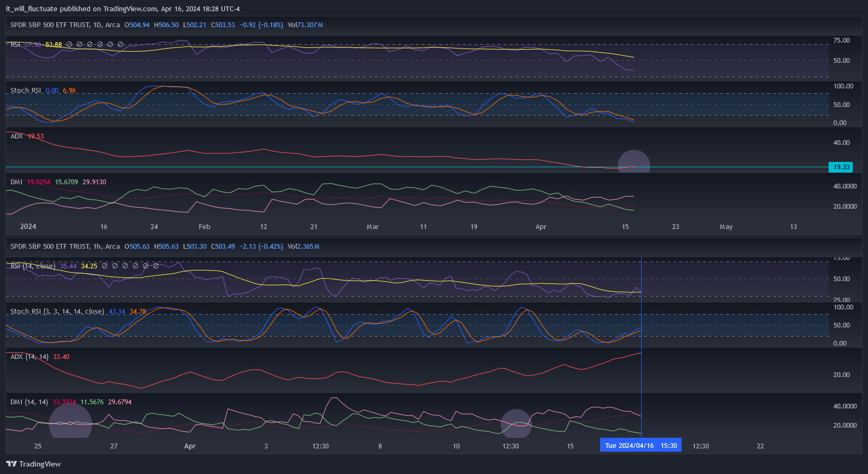Click the hourly Stoch RSI value 43.14
The height and width of the screenshot is (474, 868).
tap(117, 312)
